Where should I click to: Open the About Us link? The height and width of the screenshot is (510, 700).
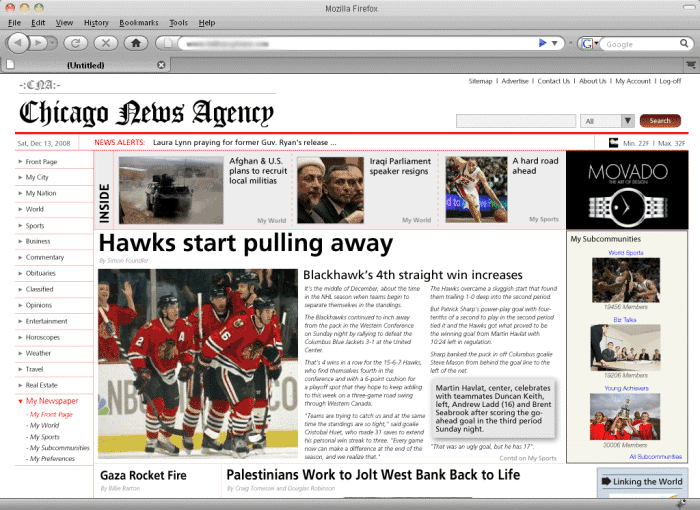(x=592, y=81)
